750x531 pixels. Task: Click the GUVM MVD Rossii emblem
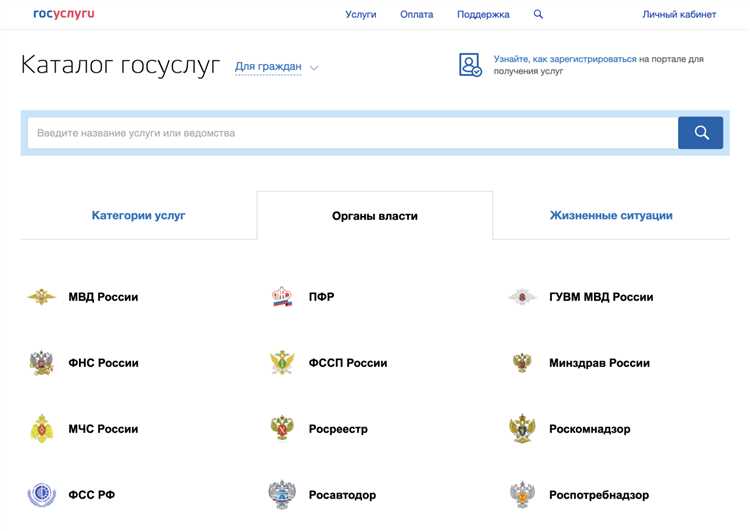click(522, 297)
